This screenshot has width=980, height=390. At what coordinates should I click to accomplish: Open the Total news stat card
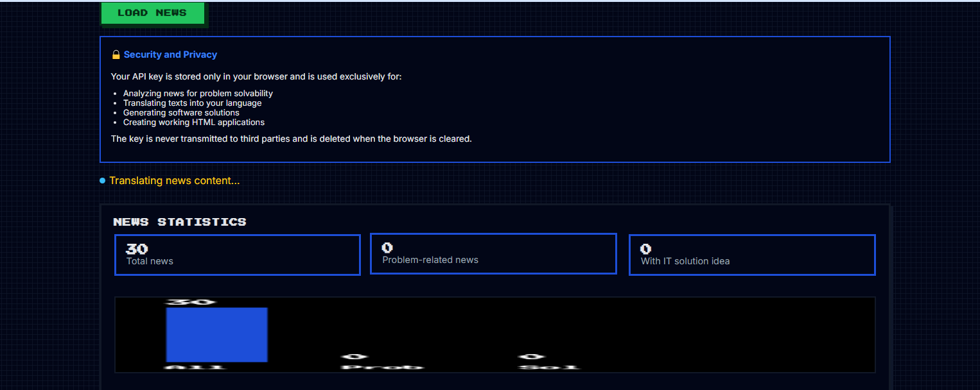(x=238, y=255)
